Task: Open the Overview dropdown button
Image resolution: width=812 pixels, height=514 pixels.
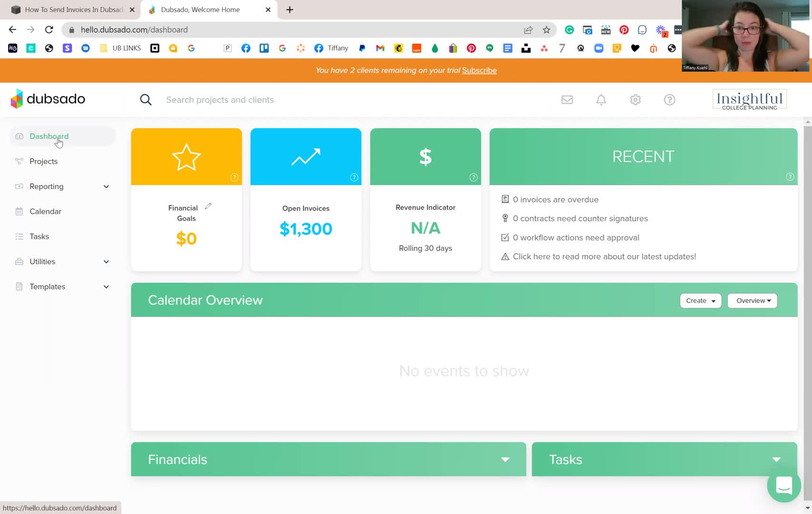Action: [x=753, y=301]
